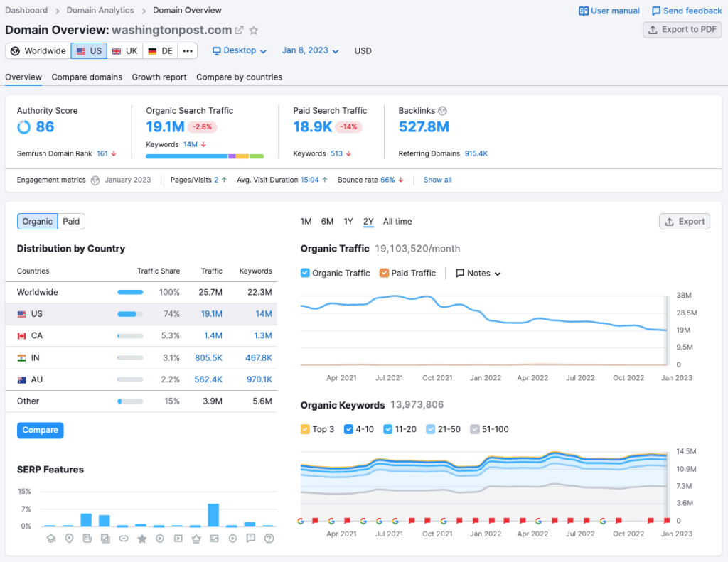
Task: Click the image pack SERP feature icon
Action: [105, 539]
